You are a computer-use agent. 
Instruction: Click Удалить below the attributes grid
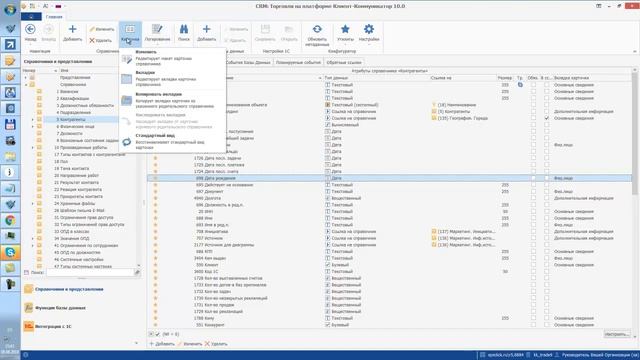point(216,344)
